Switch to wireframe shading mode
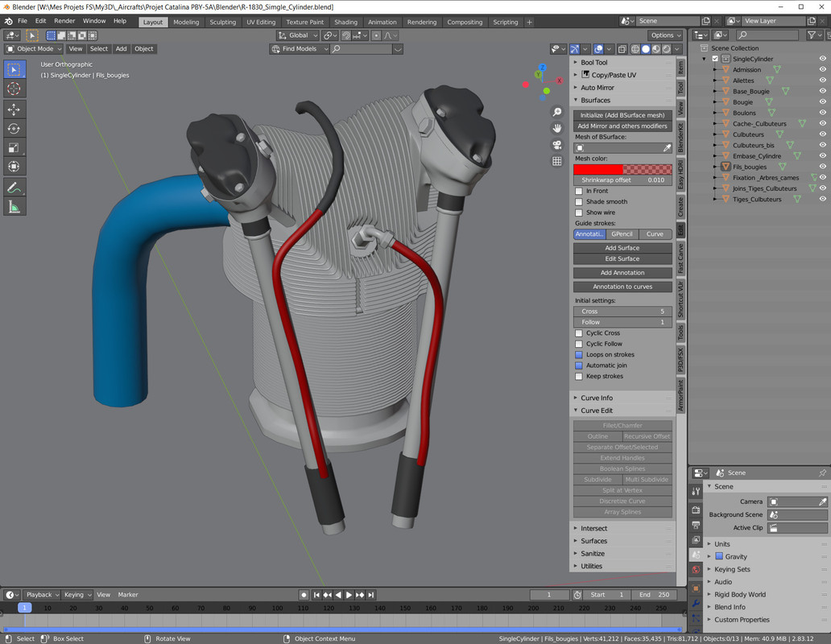831x644 pixels. point(635,49)
